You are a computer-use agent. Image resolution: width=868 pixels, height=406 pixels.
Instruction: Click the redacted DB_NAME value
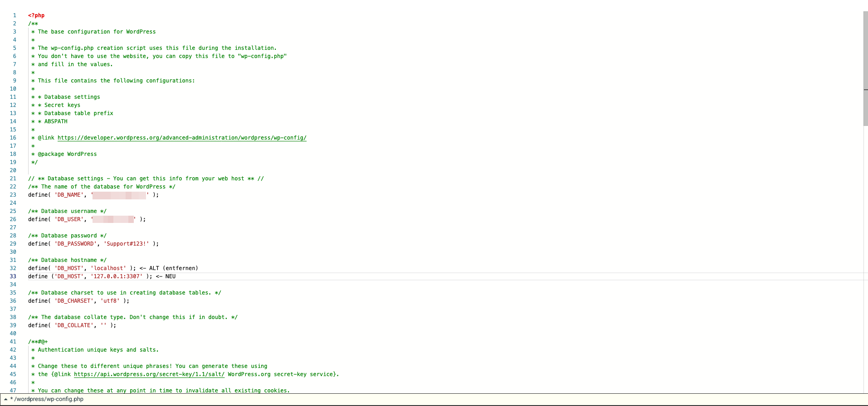pos(119,195)
